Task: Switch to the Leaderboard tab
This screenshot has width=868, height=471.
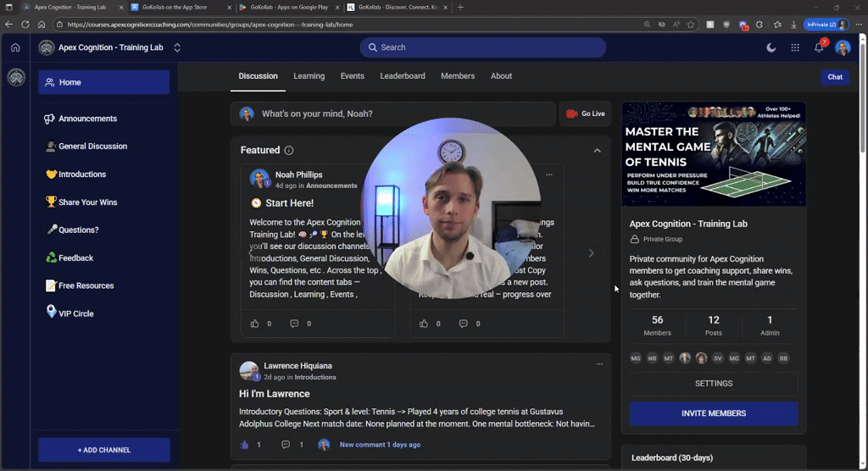Action: tap(403, 76)
